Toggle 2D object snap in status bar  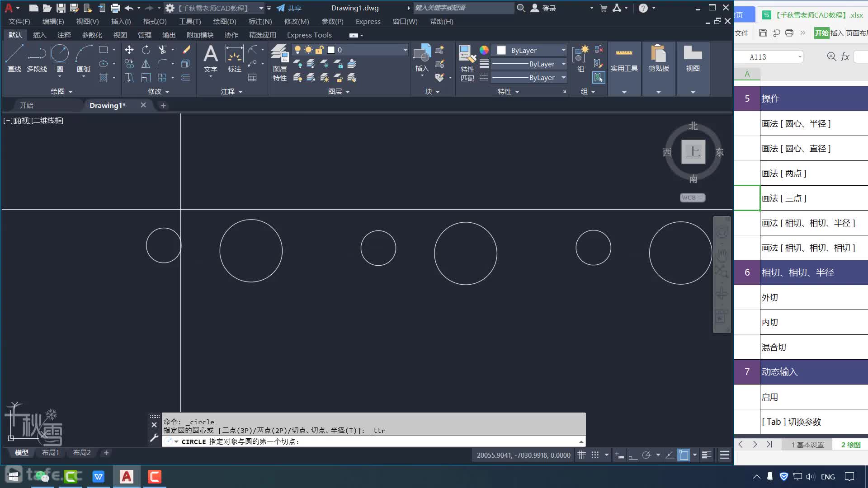[x=684, y=455]
